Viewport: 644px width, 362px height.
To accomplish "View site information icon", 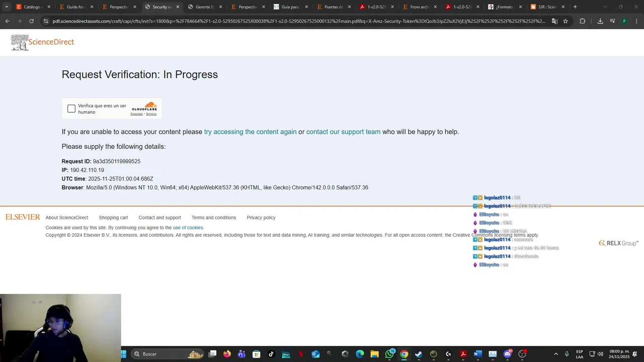I will (46, 21).
